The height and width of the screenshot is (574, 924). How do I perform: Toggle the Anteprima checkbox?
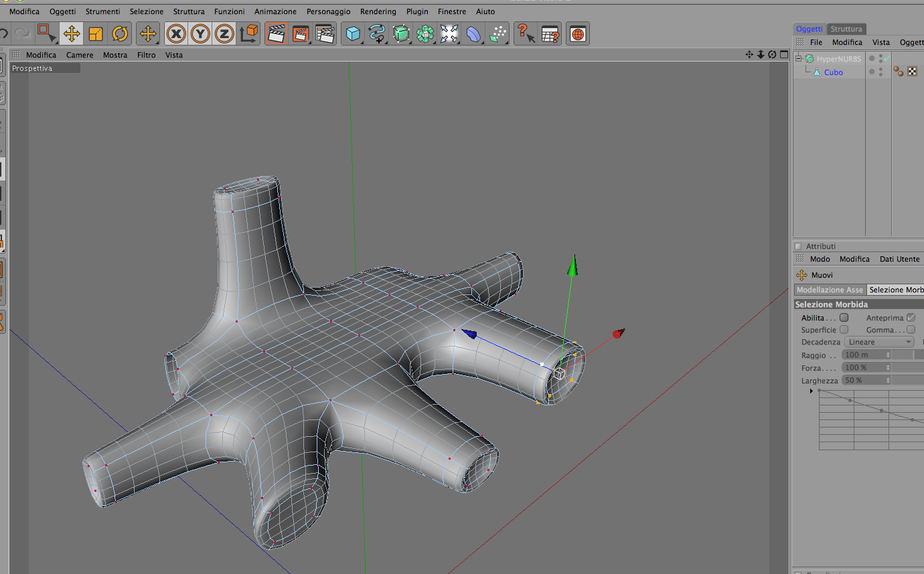pos(911,318)
